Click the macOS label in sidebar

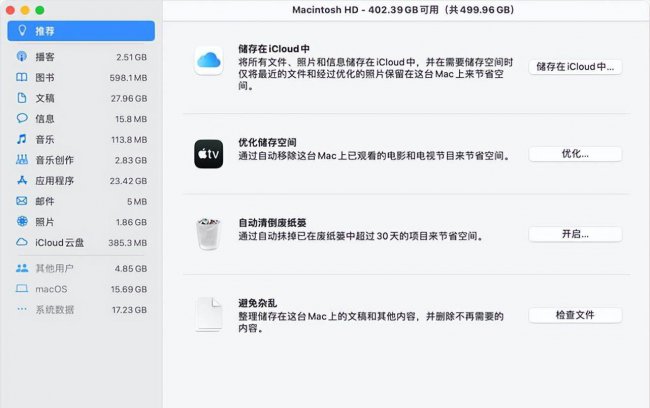pyautogui.click(x=51, y=289)
